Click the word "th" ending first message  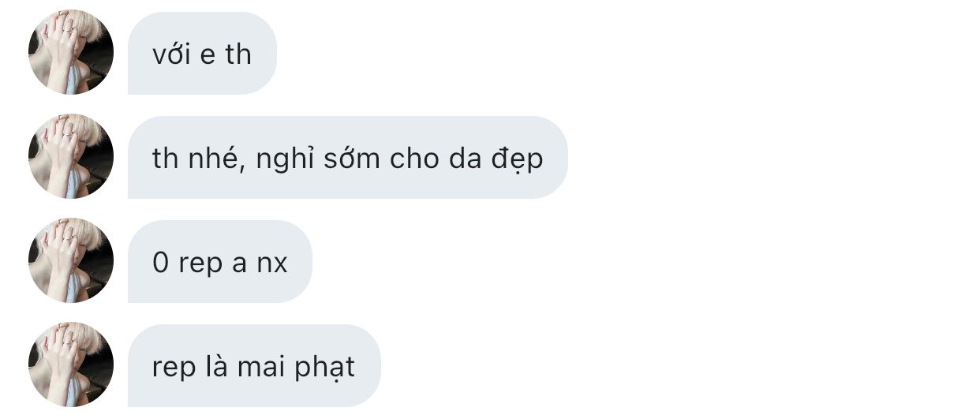tap(238, 54)
